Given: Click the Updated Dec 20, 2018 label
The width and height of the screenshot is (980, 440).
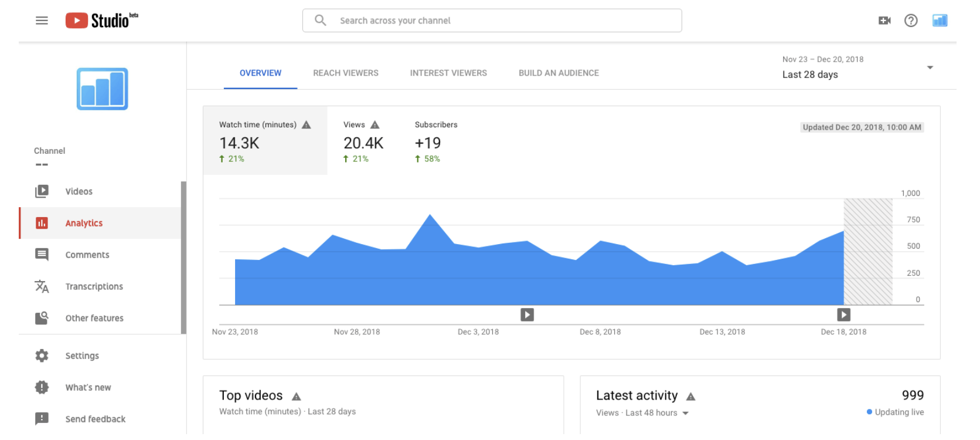Looking at the screenshot, I should pos(862,127).
